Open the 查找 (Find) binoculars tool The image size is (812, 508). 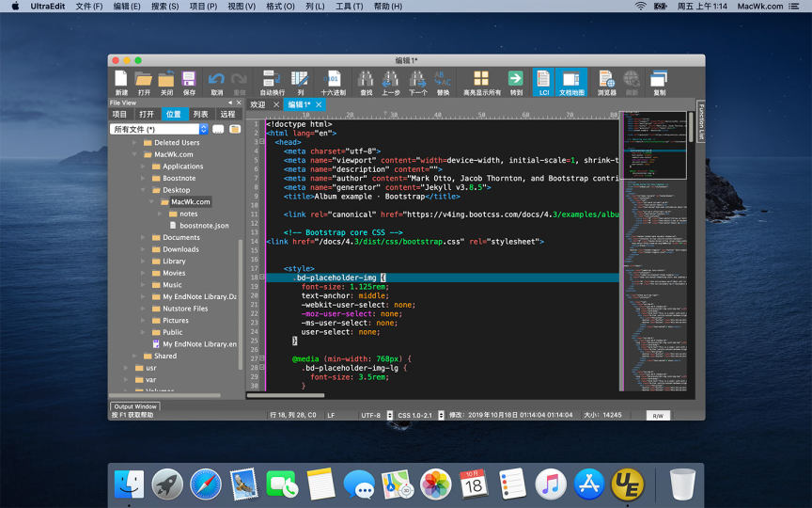366,80
